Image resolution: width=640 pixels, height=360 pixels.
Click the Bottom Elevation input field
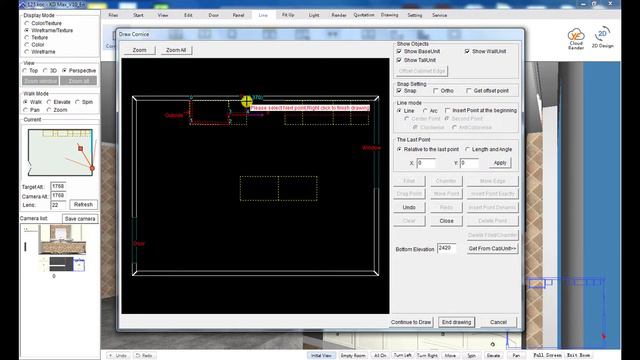pyautogui.click(x=446, y=248)
